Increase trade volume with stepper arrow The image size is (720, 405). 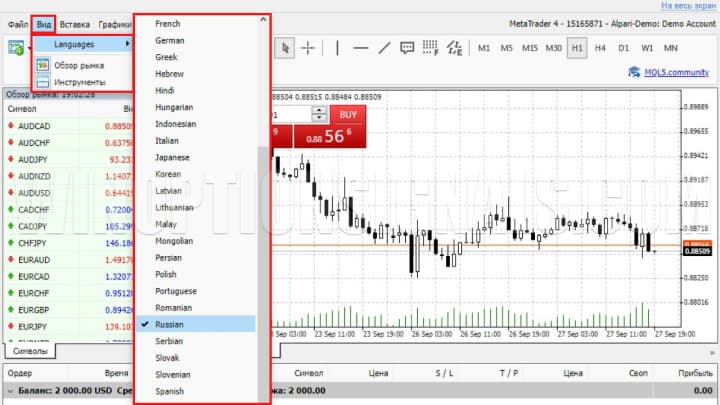click(x=318, y=111)
